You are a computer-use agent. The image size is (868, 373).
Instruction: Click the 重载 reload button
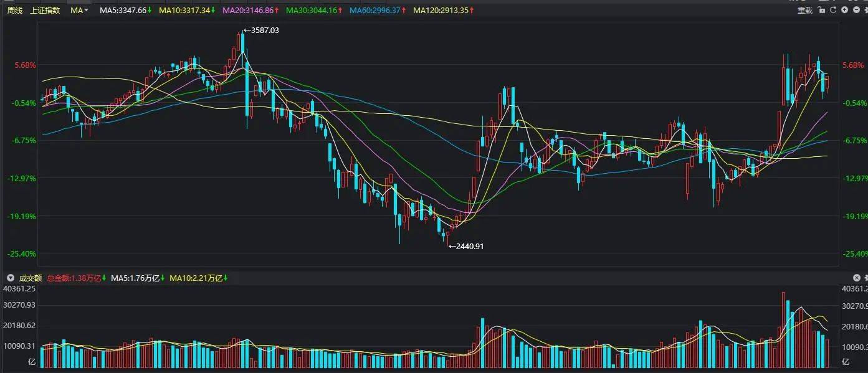[805, 11]
